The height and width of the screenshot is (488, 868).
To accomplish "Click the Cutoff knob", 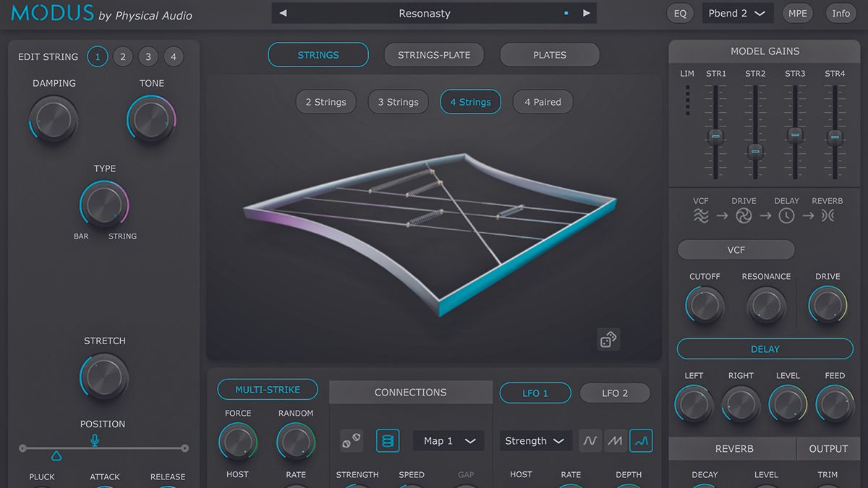I will click(x=705, y=305).
